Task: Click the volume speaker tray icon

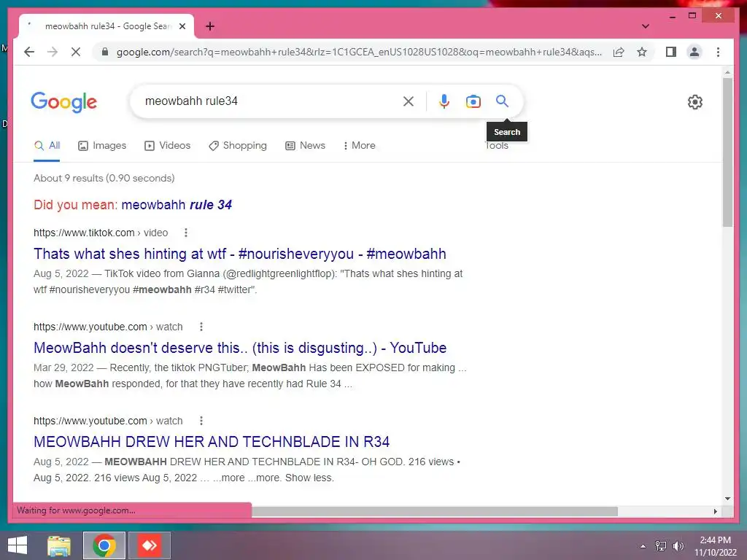Action: tap(678, 546)
